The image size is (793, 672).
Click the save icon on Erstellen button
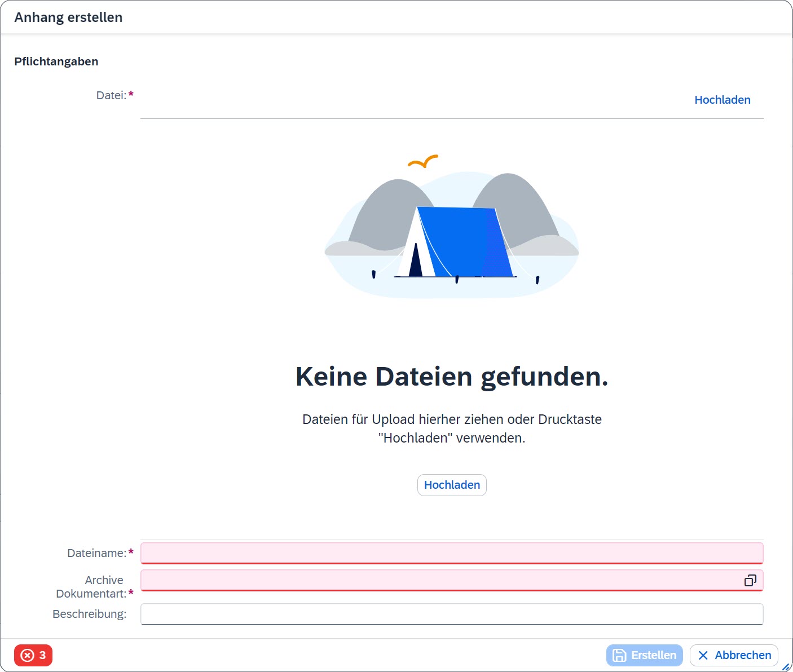pyautogui.click(x=619, y=655)
